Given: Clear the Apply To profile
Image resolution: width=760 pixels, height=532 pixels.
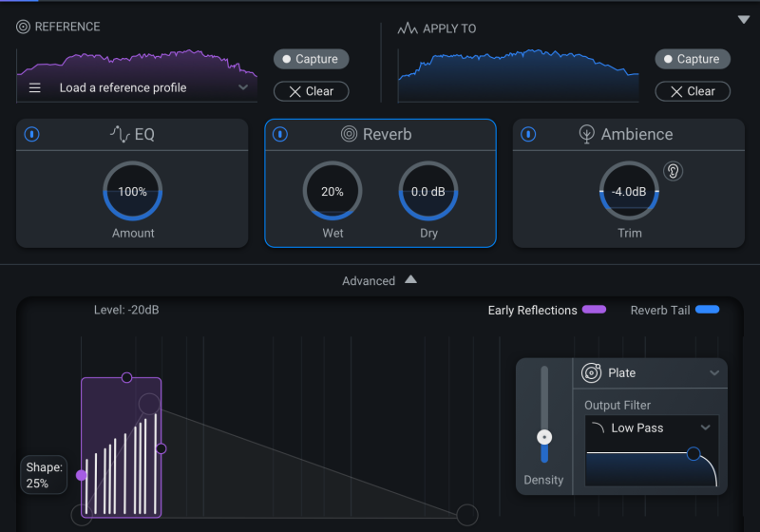Looking at the screenshot, I should click(x=693, y=91).
